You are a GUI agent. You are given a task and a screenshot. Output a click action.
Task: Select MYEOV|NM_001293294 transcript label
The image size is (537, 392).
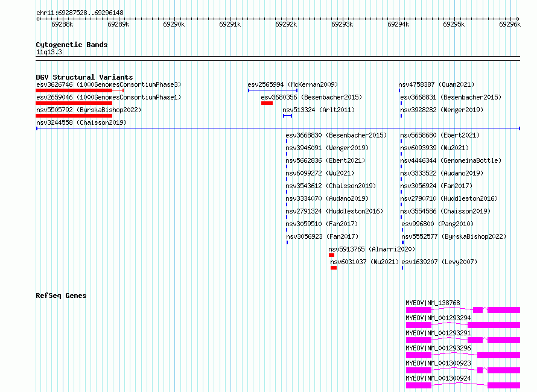[x=439, y=318]
